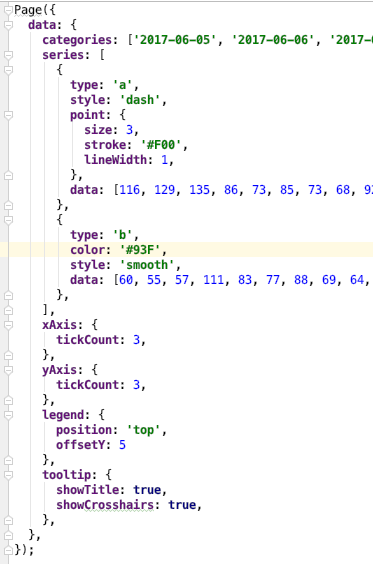Click true value after showTitle

point(147,490)
